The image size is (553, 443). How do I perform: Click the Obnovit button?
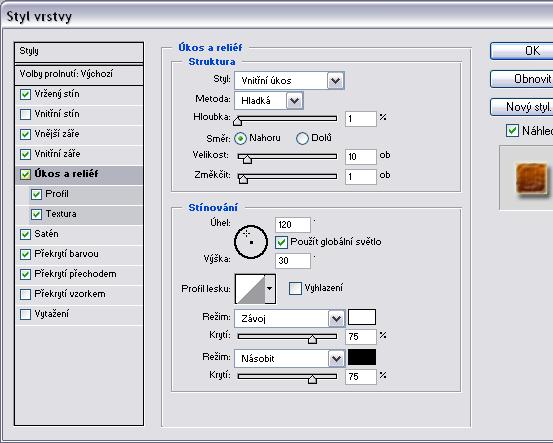point(522,79)
